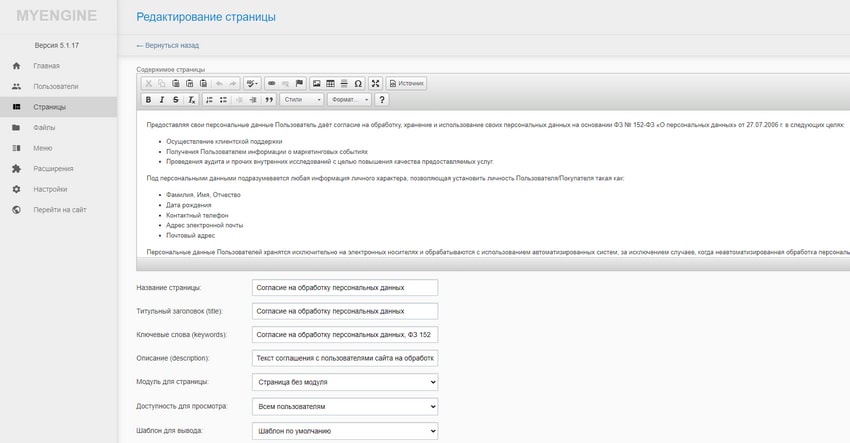Click Paste from Word icon
The height and width of the screenshot is (443, 850).
(203, 84)
